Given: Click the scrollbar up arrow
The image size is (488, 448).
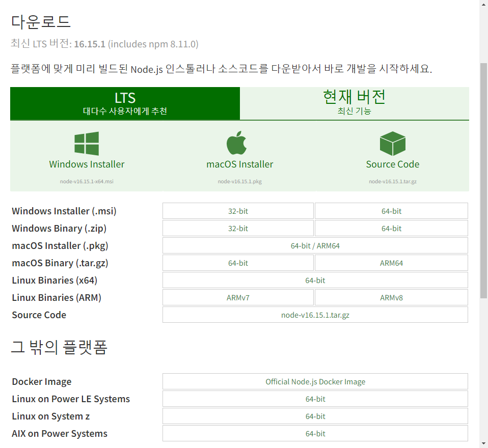Looking at the screenshot, I should (483, 4).
